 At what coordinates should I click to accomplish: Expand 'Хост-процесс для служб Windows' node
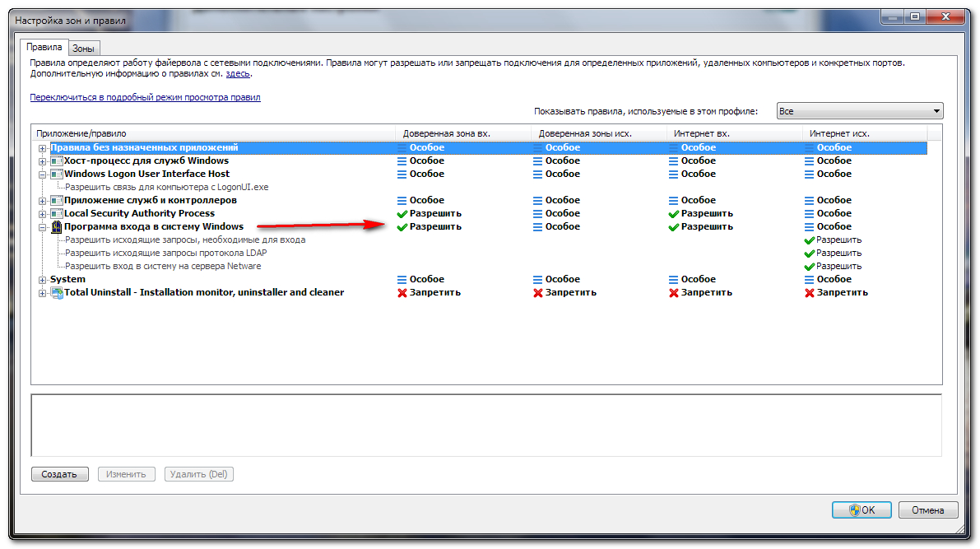(42, 161)
